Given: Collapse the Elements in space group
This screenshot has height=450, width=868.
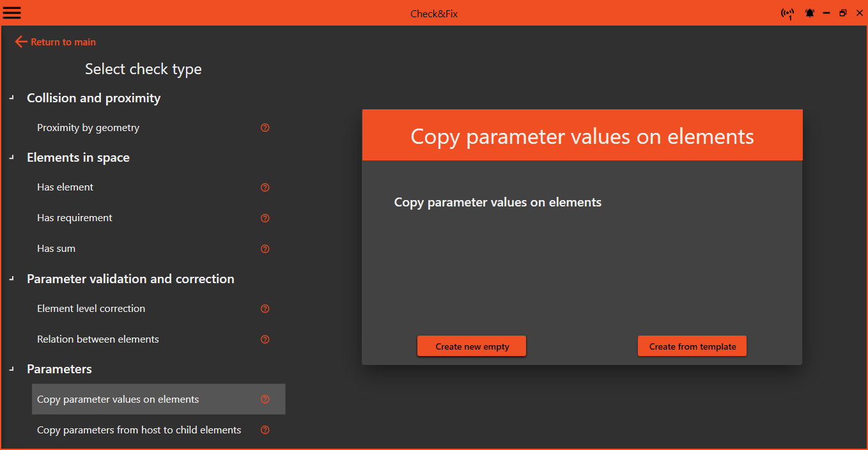Looking at the screenshot, I should pyautogui.click(x=12, y=158).
